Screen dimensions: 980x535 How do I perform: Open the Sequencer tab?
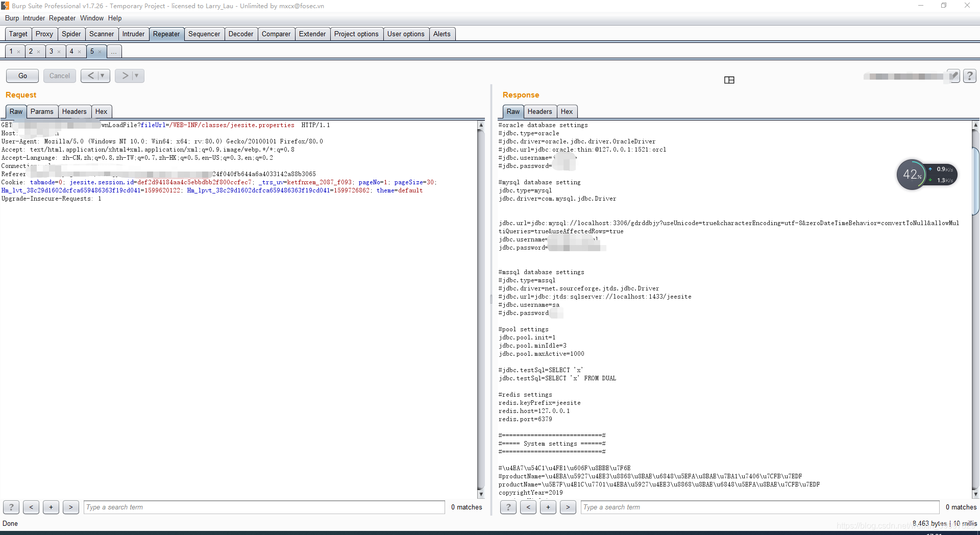tap(204, 34)
